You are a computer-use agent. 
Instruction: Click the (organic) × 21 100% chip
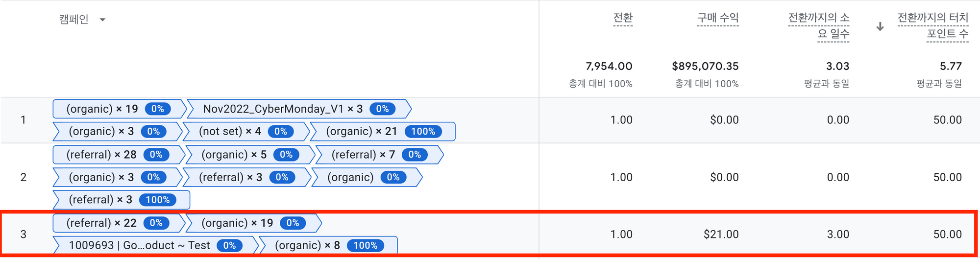(383, 131)
